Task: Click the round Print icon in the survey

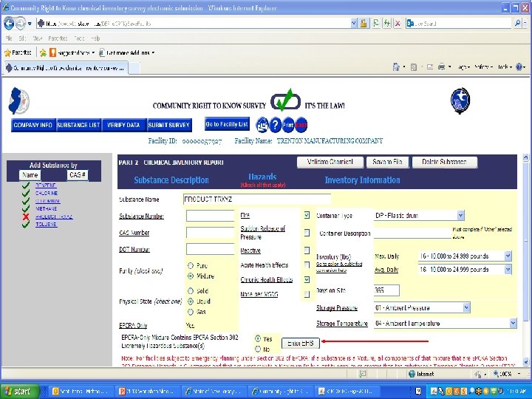Action: 288,125
